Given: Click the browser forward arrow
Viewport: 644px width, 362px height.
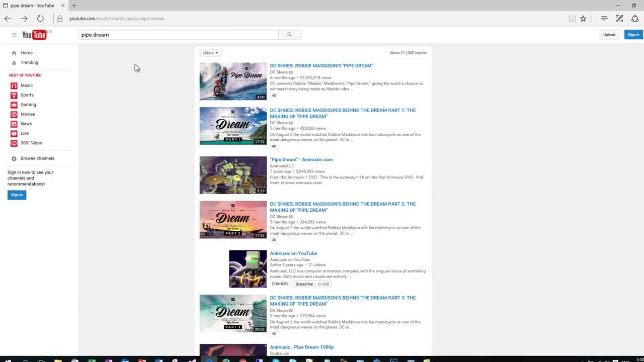Looking at the screenshot, I should 24,19.
